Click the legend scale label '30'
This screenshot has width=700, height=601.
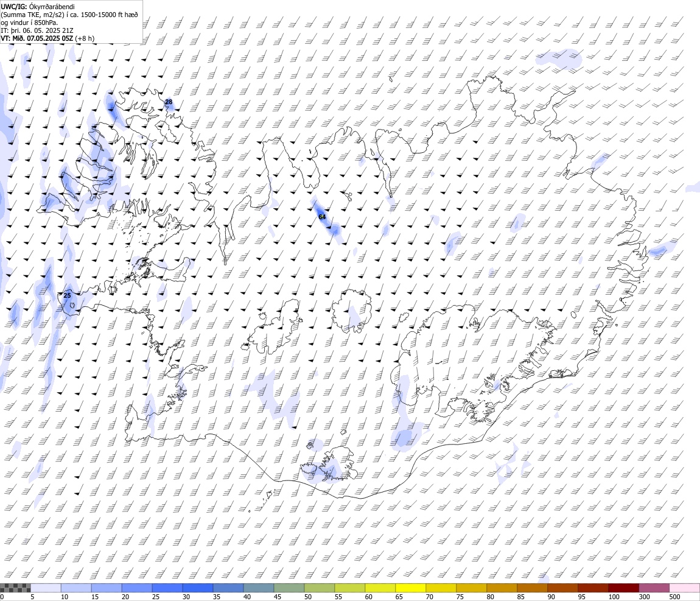tap(186, 597)
